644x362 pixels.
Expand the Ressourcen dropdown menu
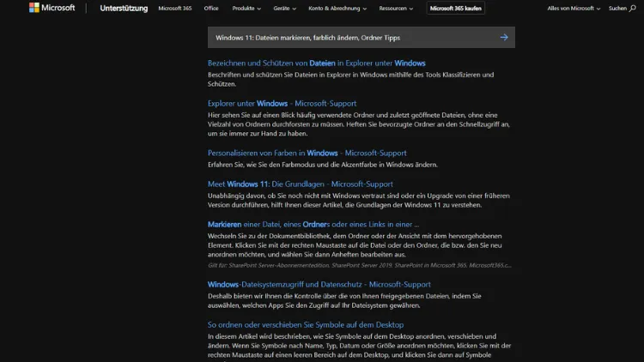pyautogui.click(x=396, y=9)
